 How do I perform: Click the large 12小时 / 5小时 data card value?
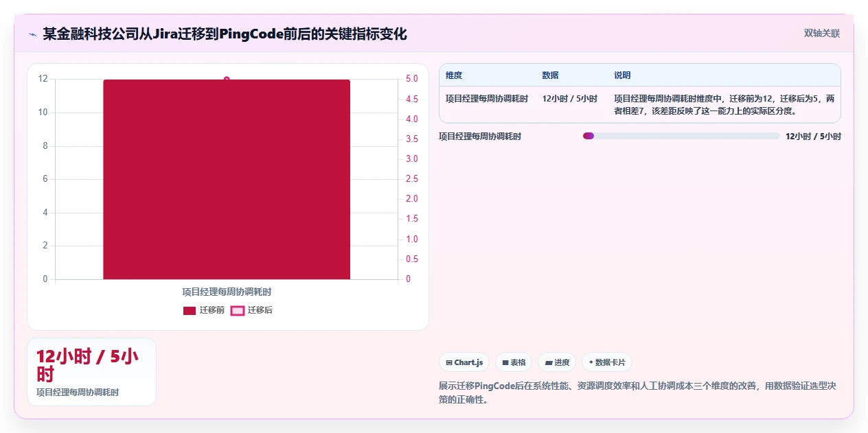tap(87, 365)
